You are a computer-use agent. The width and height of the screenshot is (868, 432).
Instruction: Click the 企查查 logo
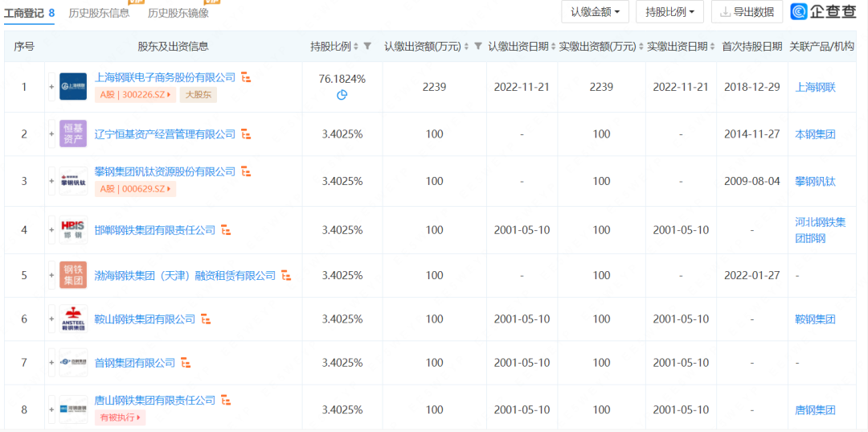pos(824,11)
